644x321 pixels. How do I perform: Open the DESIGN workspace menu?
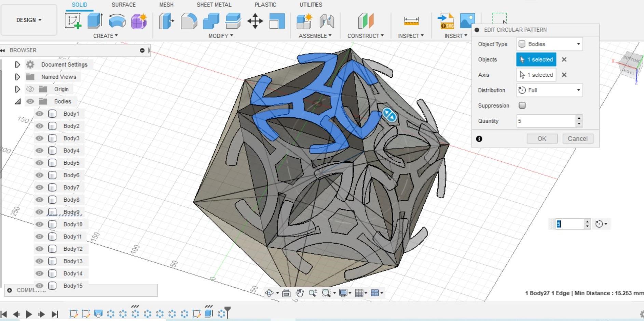point(29,20)
